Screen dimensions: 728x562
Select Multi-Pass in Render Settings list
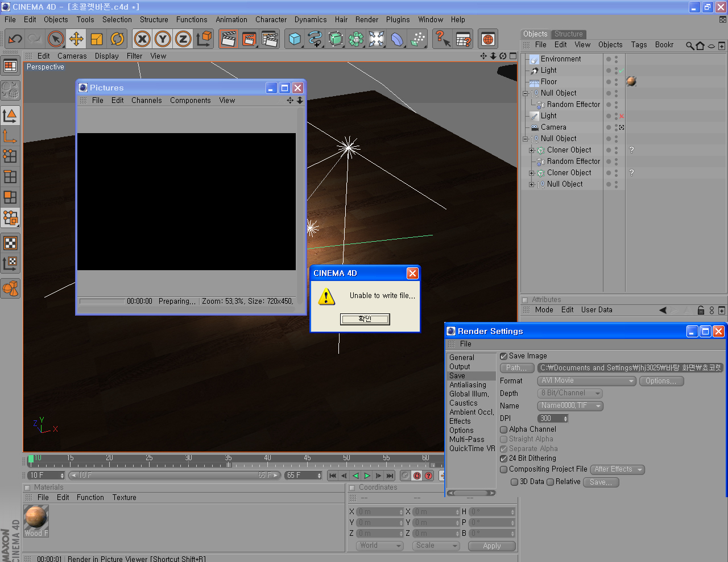[467, 440]
